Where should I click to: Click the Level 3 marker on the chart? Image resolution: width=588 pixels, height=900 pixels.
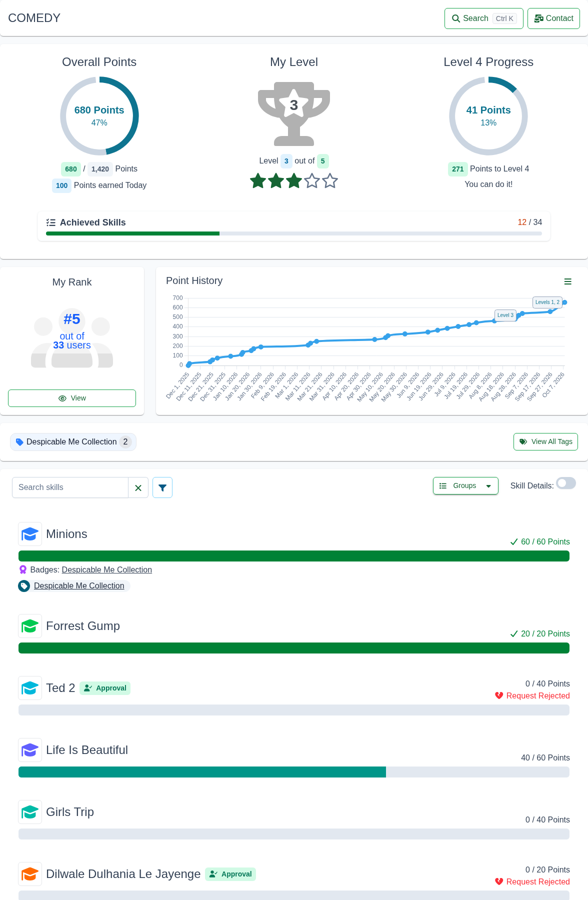[505, 315]
